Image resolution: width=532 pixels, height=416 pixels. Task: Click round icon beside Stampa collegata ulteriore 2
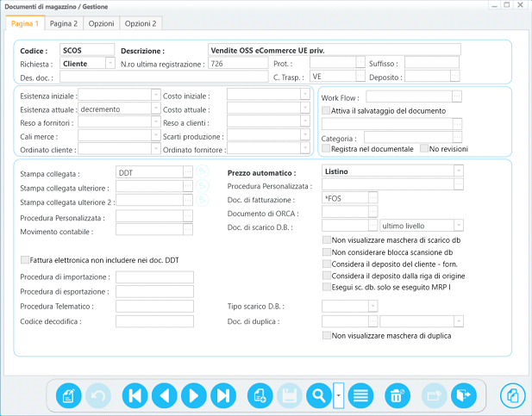(x=203, y=200)
